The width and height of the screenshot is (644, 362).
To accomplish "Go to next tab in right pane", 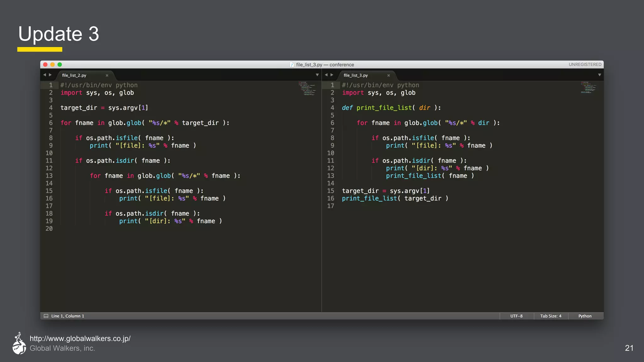I will click(x=332, y=75).
